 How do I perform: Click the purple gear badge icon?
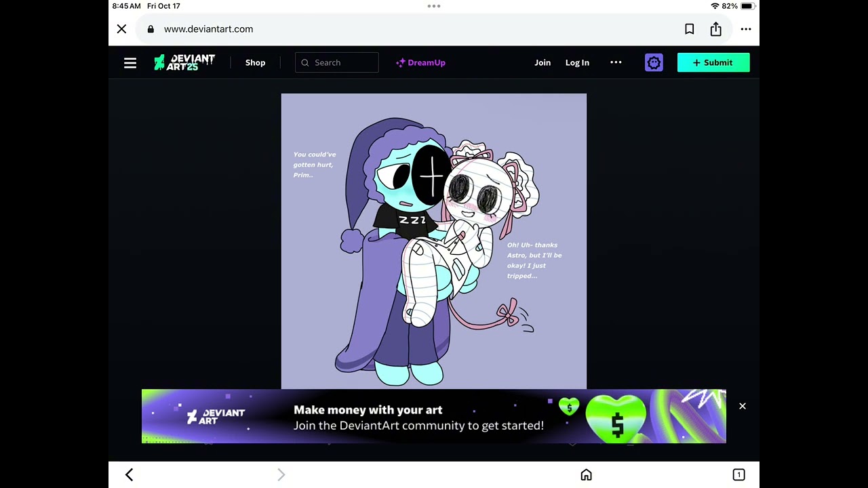click(x=654, y=62)
